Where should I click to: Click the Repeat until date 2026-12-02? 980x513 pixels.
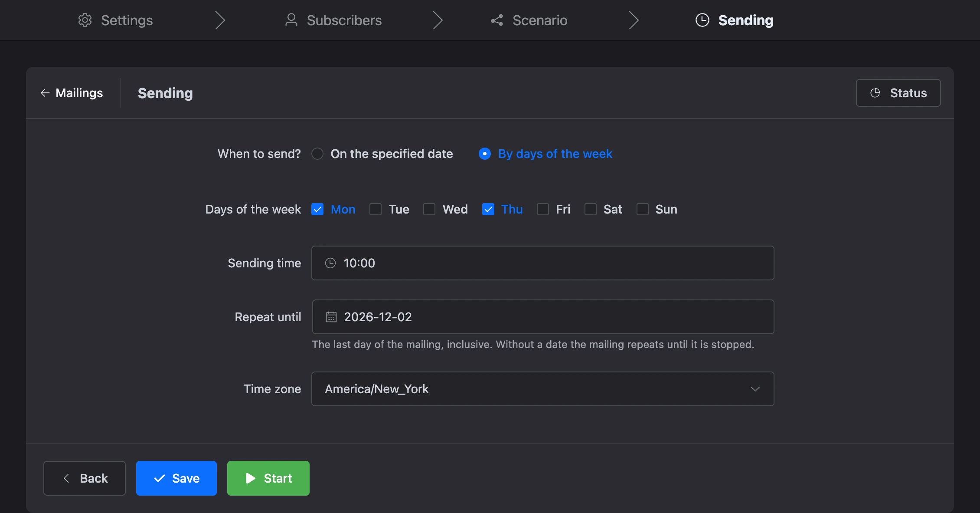coord(543,317)
